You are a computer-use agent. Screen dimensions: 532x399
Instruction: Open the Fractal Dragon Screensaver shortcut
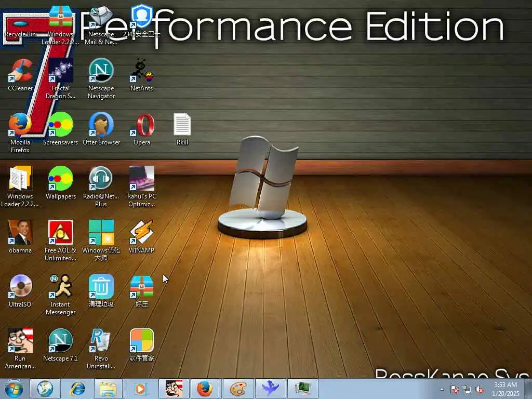60,79
